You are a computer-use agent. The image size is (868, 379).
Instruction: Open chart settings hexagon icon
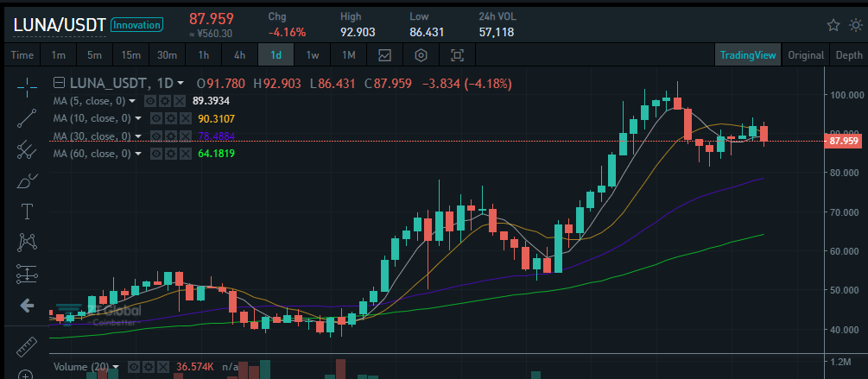pos(421,54)
